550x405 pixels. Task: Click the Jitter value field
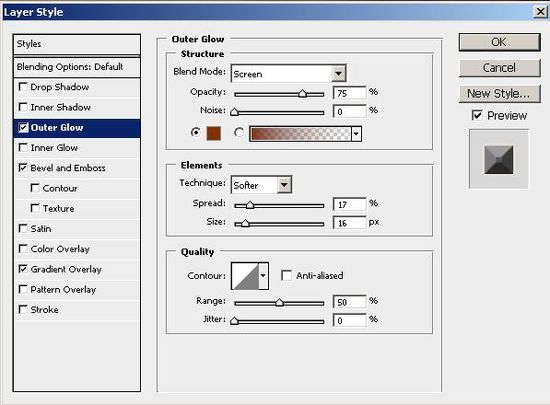pos(349,320)
